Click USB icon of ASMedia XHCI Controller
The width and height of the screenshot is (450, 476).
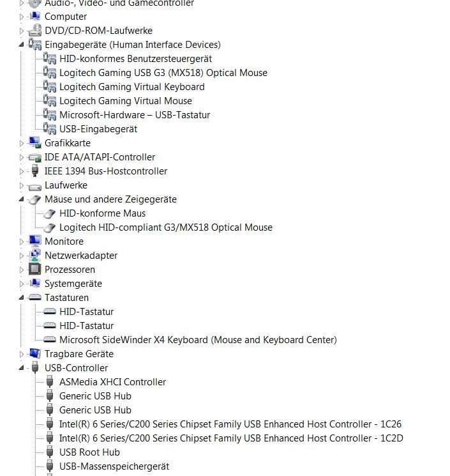click(x=50, y=381)
